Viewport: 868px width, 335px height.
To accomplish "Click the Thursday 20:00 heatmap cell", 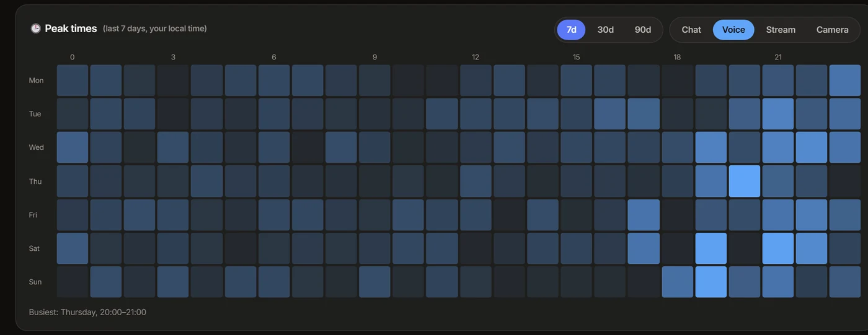I will click(x=745, y=181).
